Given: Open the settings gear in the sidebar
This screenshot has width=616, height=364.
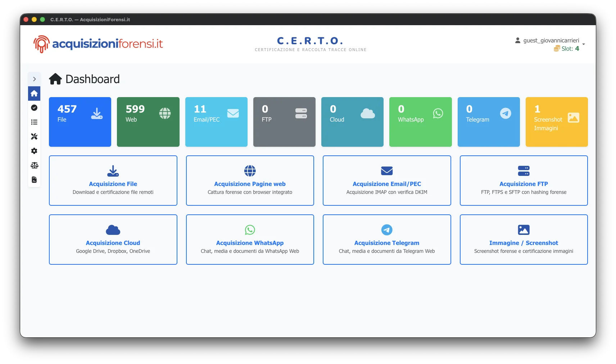Looking at the screenshot, I should 34,151.
